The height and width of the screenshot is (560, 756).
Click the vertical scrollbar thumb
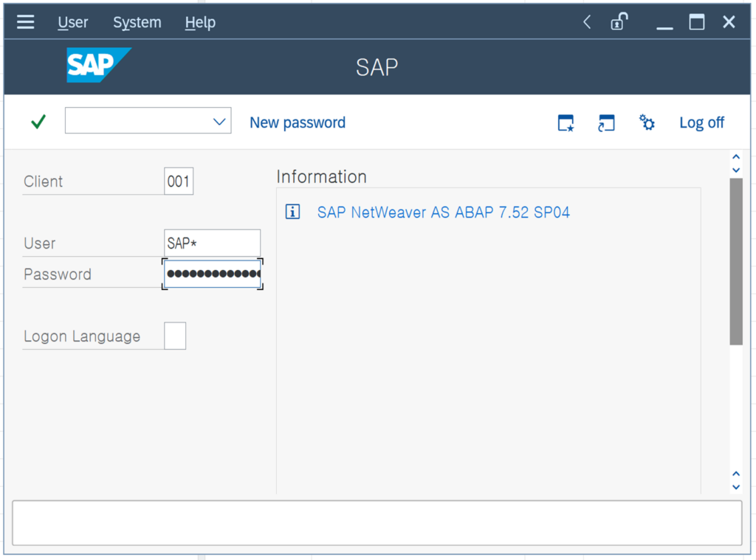(x=736, y=262)
